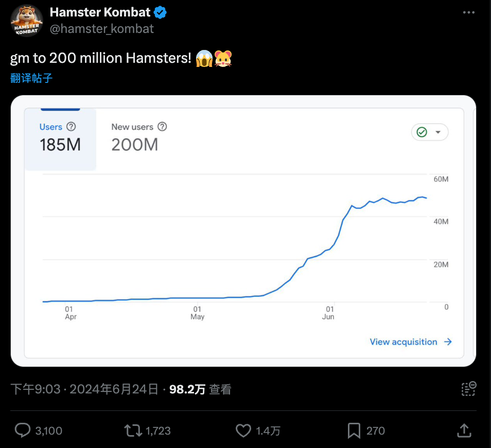
Task: Click the reply comment bubble icon
Action: point(23,430)
